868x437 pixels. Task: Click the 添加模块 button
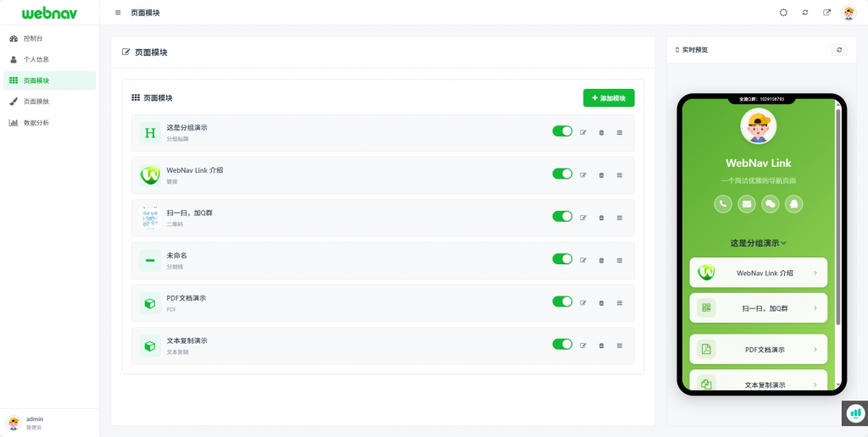pyautogui.click(x=609, y=98)
